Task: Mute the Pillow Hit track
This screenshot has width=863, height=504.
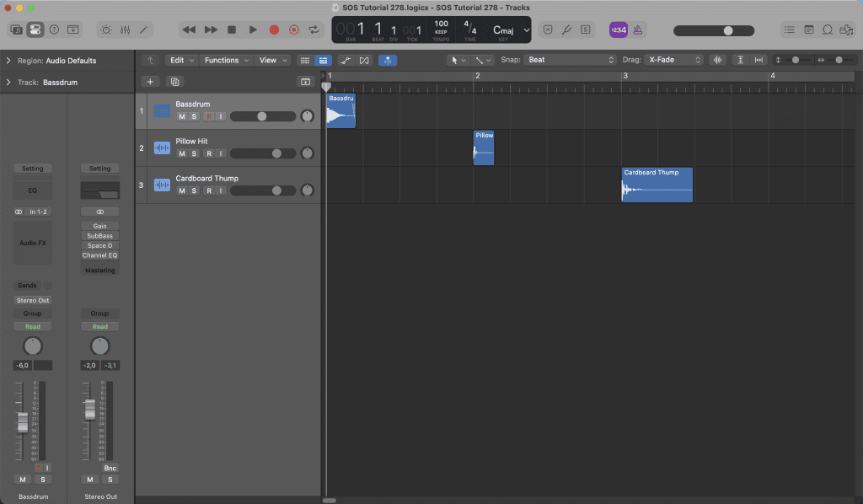Action: [x=181, y=153]
